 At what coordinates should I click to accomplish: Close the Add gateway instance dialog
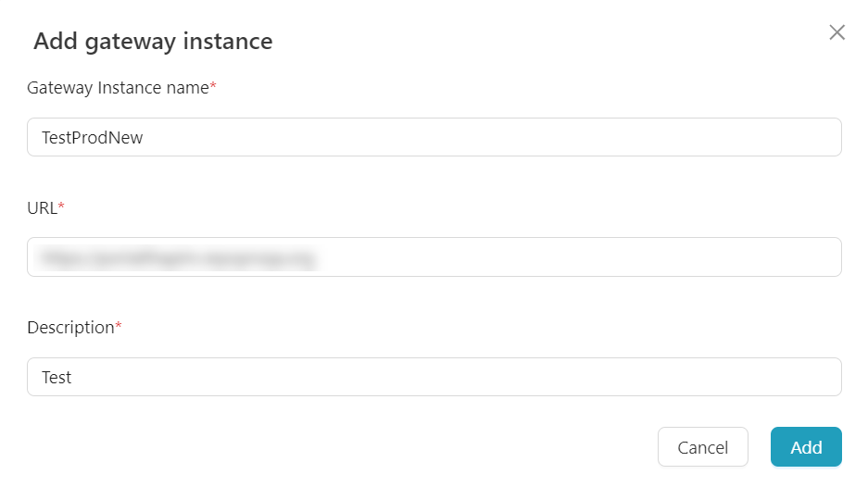tap(837, 32)
